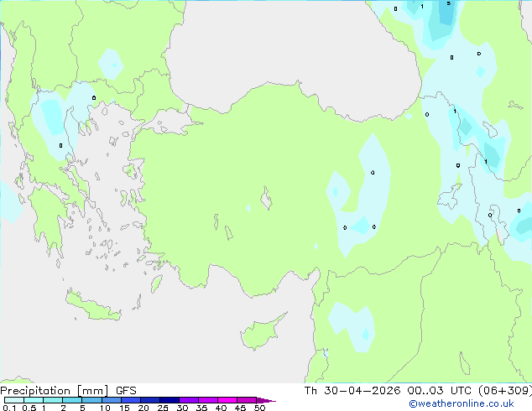Click the 2–5 mm legend color box
This screenshot has width=532, height=411.
click(72, 400)
